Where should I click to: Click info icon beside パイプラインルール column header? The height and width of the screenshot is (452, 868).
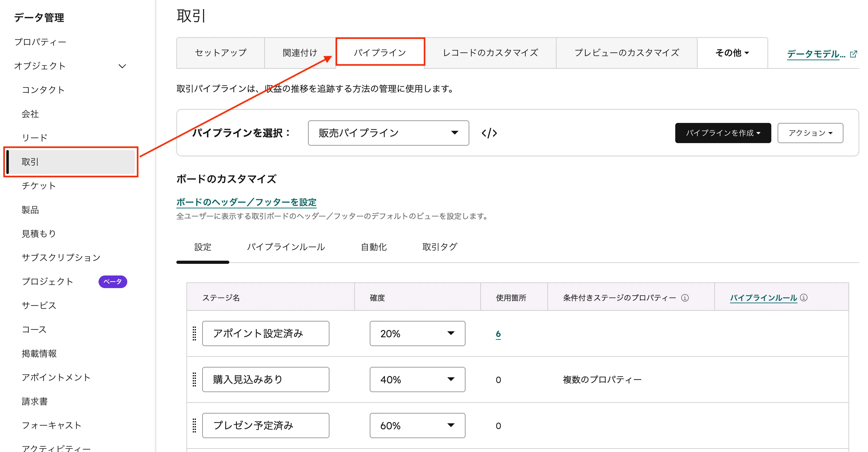[x=804, y=298]
